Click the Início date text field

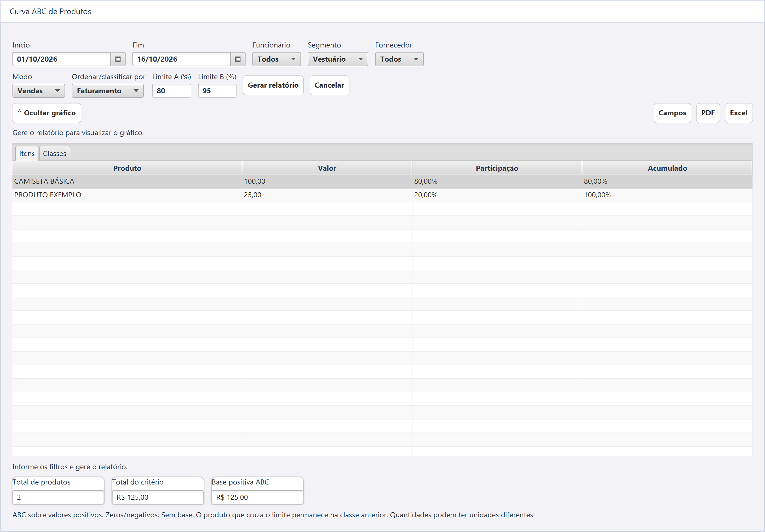tap(62, 59)
